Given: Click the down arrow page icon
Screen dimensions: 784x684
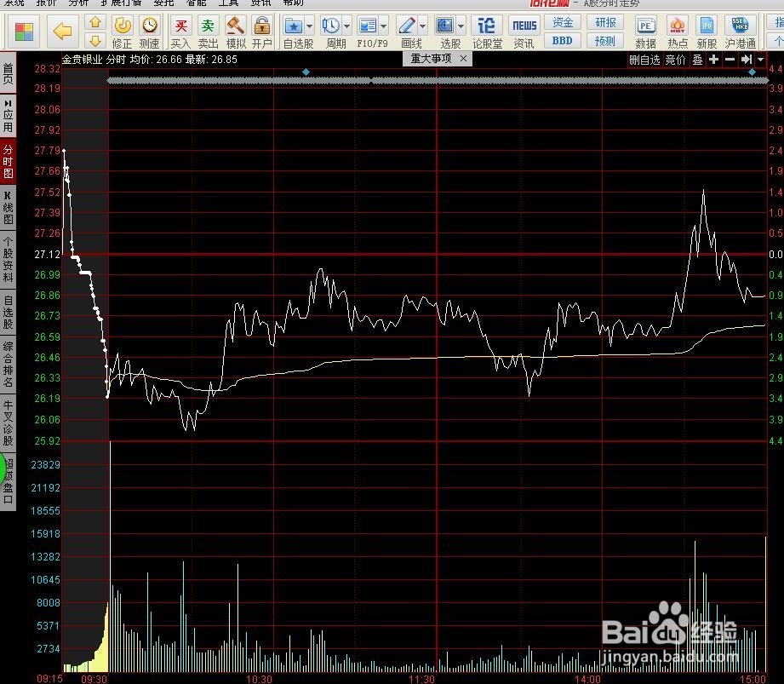Looking at the screenshot, I should click(95, 41).
